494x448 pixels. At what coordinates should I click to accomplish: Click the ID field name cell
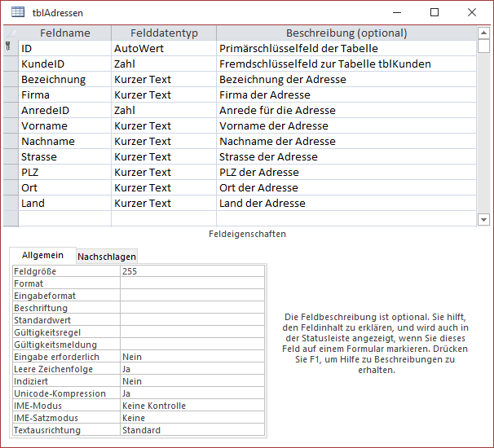[x=65, y=49]
